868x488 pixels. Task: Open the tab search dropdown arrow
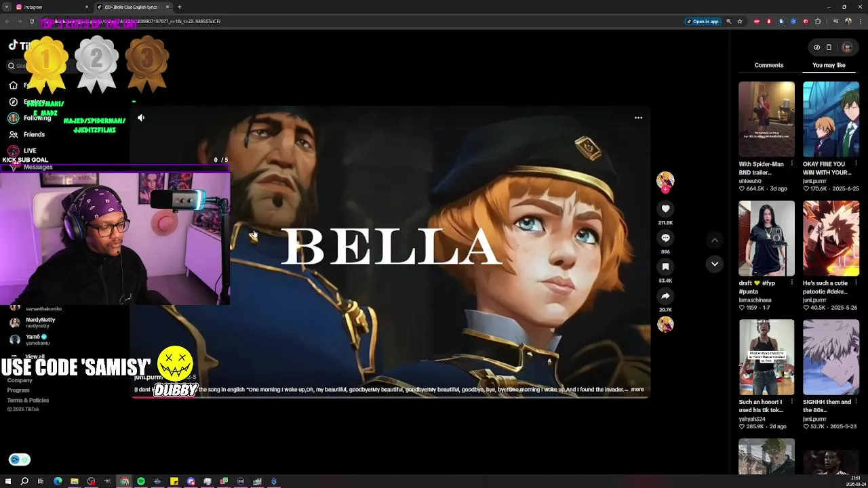(6, 7)
